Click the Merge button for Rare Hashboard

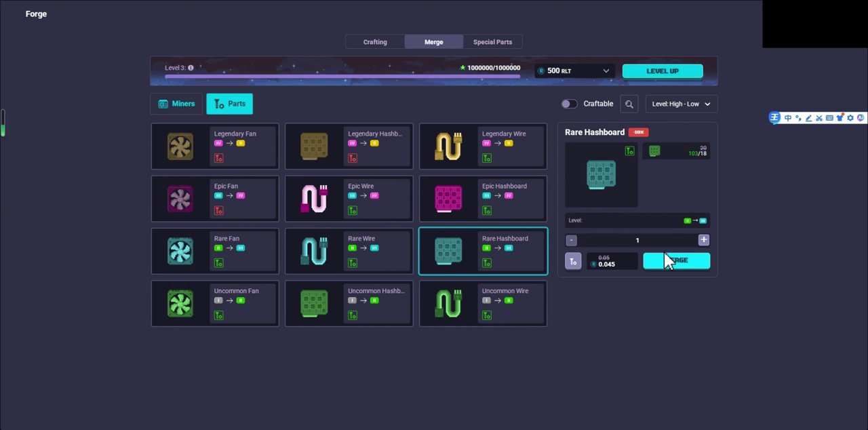[677, 260]
